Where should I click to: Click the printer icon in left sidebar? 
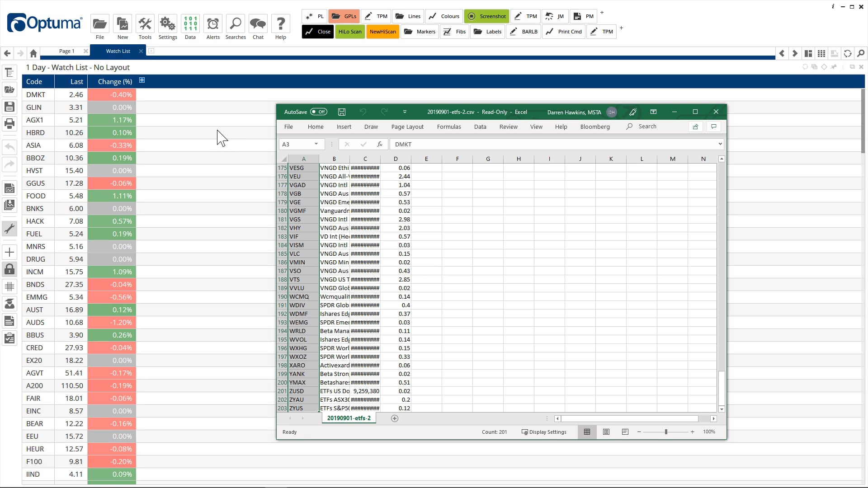click(9, 123)
